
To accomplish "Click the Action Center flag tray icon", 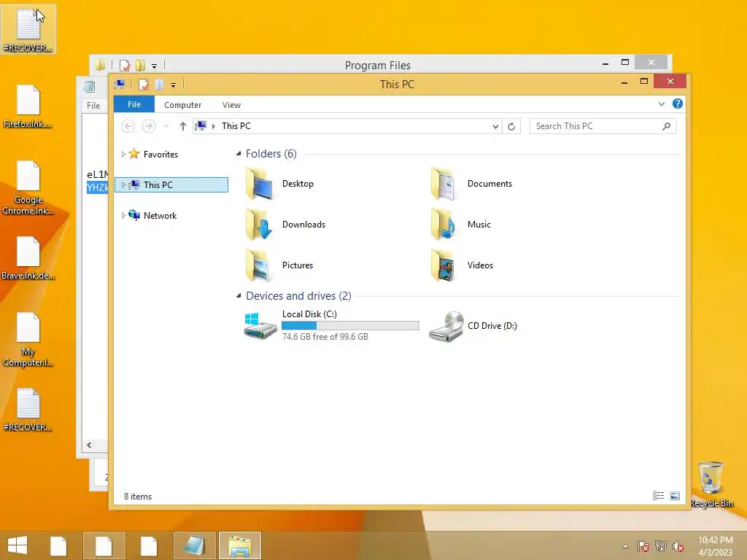I will [643, 546].
